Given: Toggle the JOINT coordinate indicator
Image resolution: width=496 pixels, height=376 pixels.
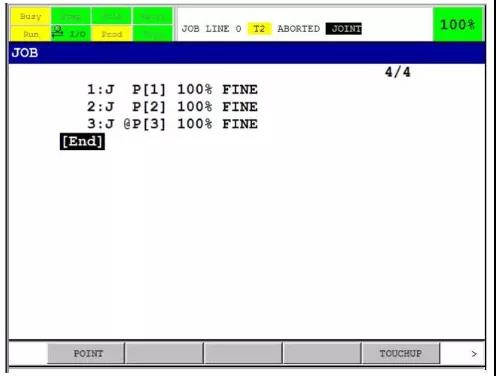Looking at the screenshot, I should click(x=344, y=29).
